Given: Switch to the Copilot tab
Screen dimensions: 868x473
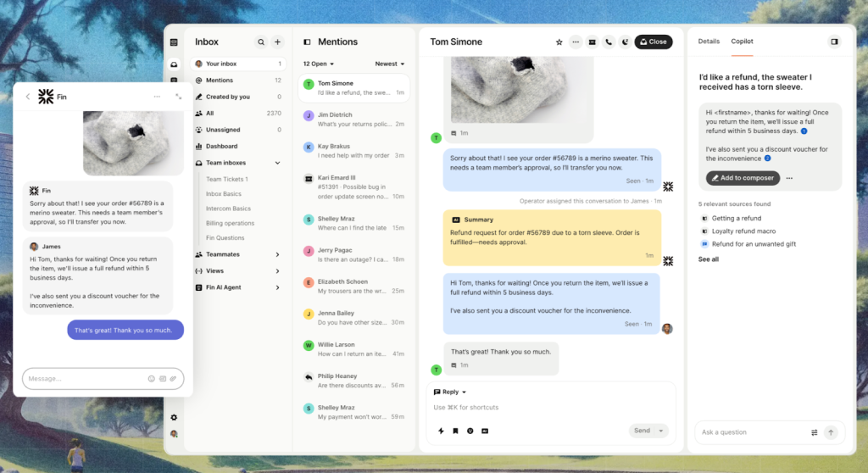Looking at the screenshot, I should tap(742, 42).
